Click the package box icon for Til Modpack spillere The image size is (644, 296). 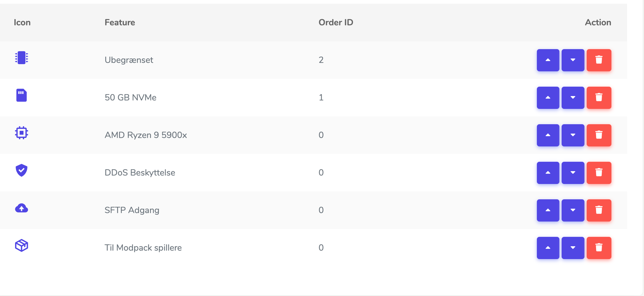point(21,246)
